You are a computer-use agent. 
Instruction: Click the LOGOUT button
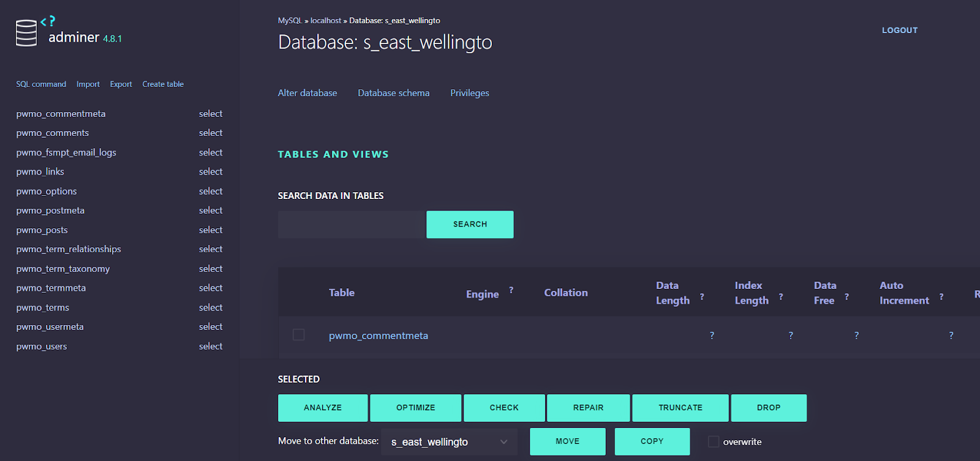(900, 30)
